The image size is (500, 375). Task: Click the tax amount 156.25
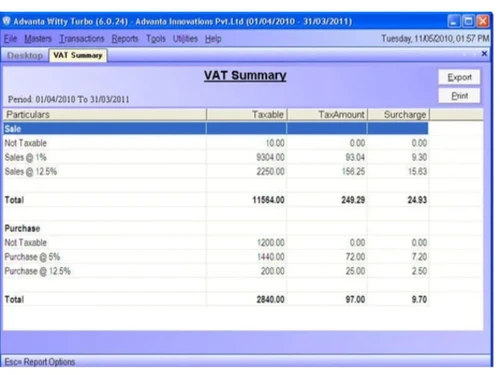tap(353, 172)
